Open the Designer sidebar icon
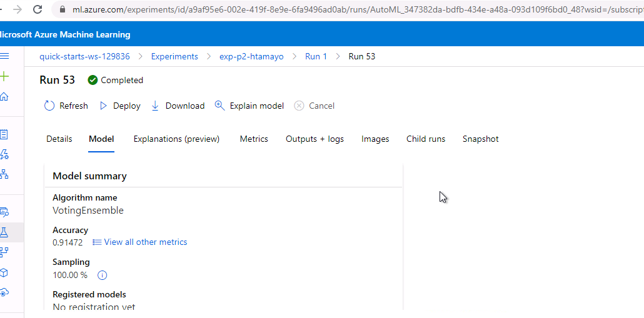Viewport: 644px width, 318px height. [x=4, y=174]
